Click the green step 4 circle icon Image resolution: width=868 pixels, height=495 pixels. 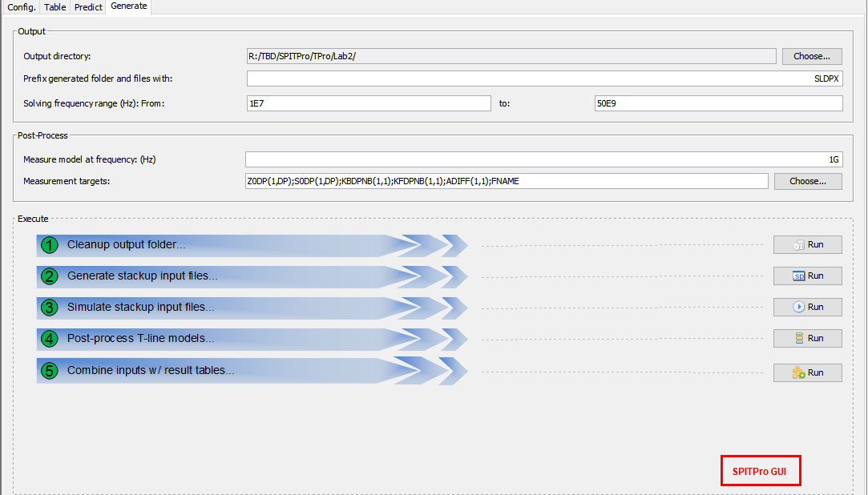click(x=50, y=339)
